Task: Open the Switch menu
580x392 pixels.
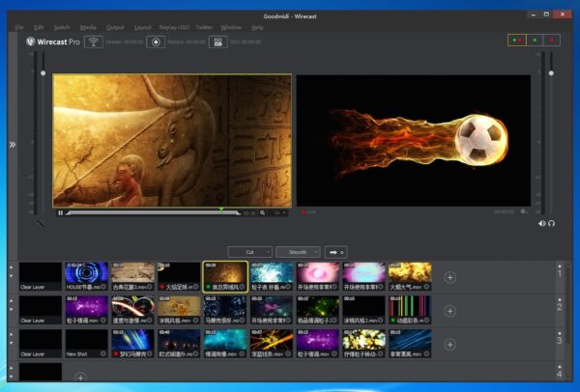Action: pyautogui.click(x=62, y=27)
